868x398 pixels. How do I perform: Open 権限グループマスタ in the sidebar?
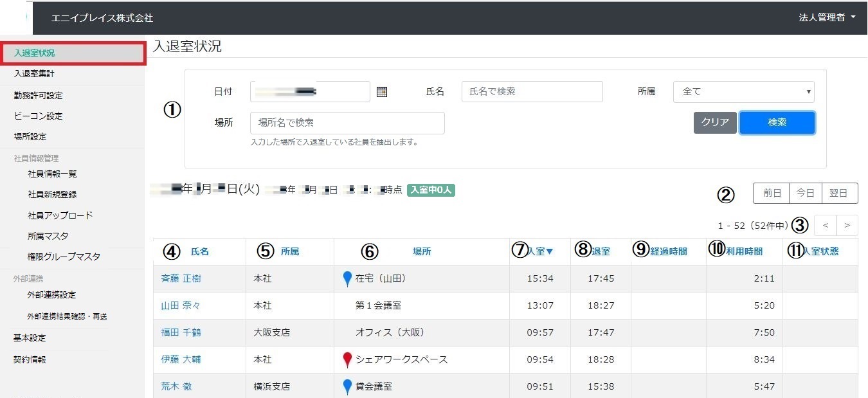(64, 257)
